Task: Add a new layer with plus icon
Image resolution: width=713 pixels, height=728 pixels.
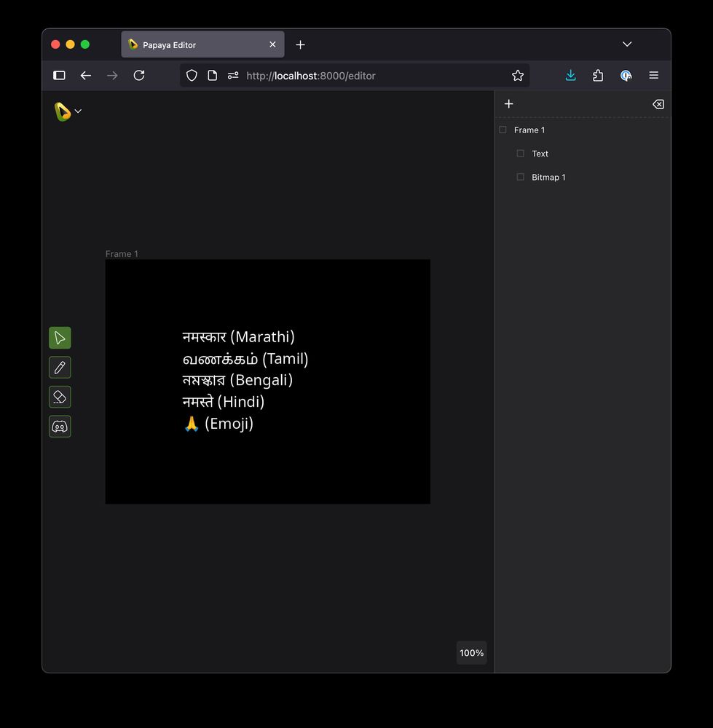Action: click(508, 103)
